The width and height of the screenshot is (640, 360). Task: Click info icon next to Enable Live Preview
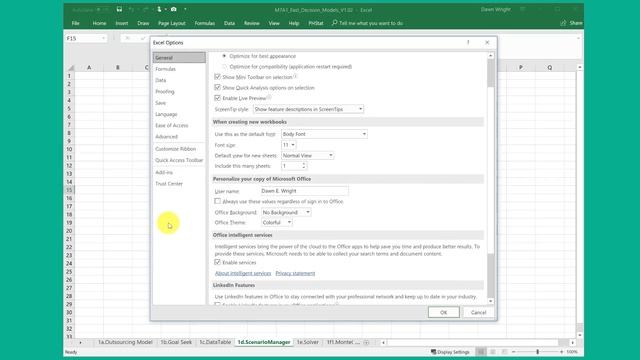coord(269,97)
